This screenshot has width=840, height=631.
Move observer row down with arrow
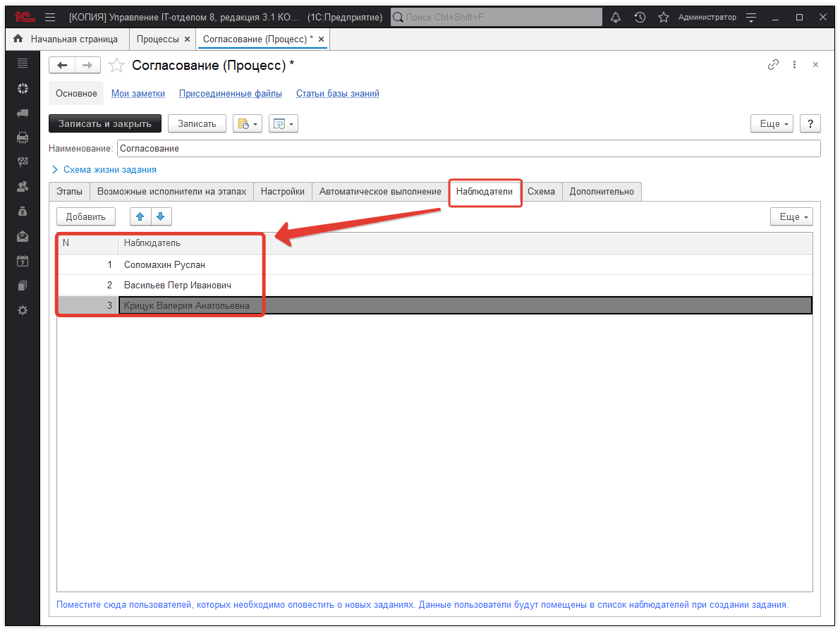(x=161, y=216)
